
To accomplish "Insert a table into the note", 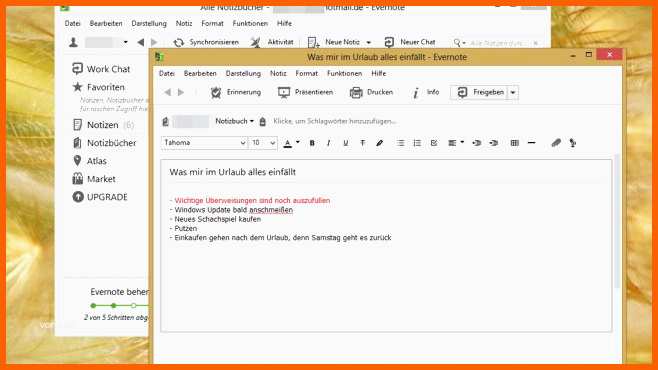I will coord(514,143).
